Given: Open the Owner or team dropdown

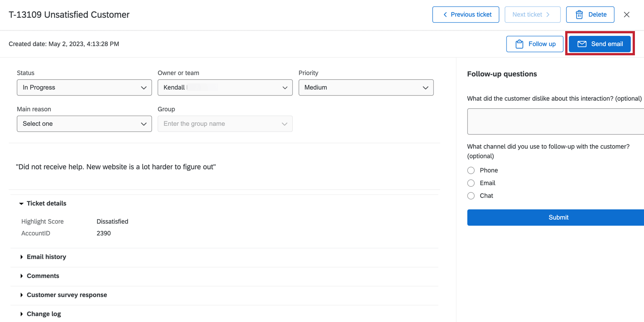Looking at the screenshot, I should 225,88.
